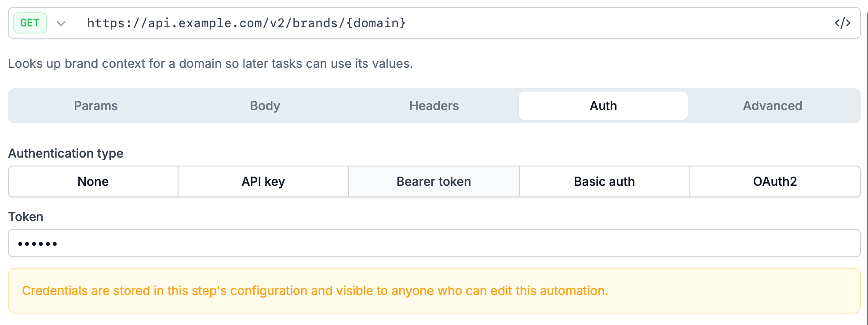
Task: Click the Authentication type label
Action: tap(66, 153)
